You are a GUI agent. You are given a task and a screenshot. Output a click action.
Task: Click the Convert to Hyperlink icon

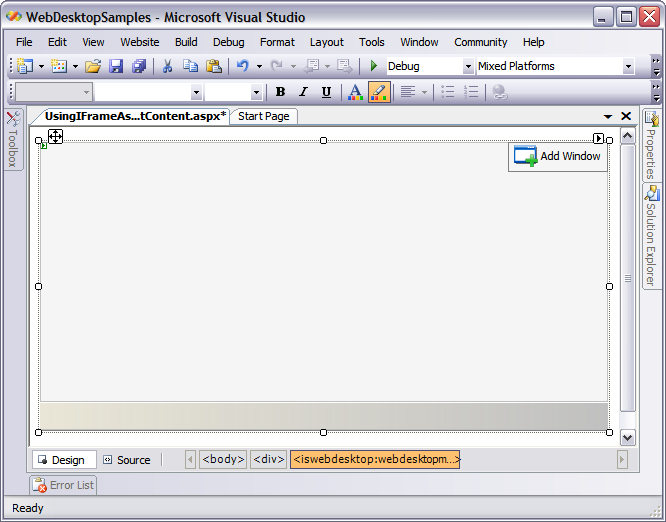point(500,92)
